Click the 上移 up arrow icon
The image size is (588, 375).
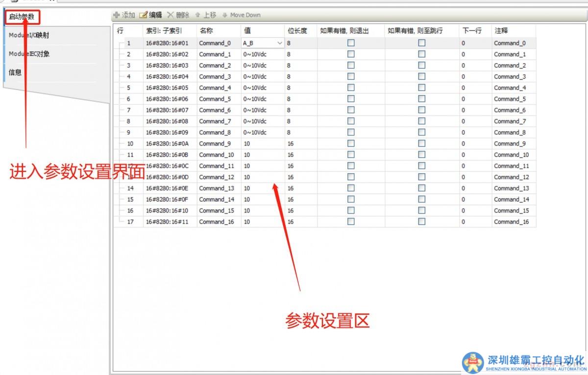pyautogui.click(x=197, y=15)
